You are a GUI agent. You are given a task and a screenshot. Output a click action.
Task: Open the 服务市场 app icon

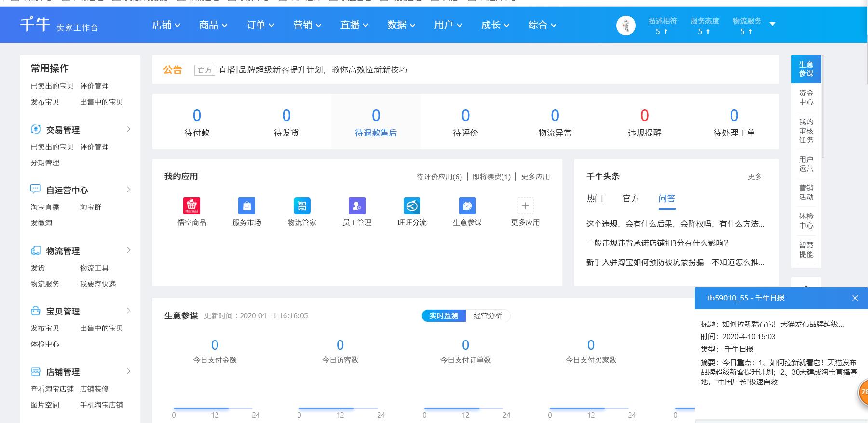point(247,206)
